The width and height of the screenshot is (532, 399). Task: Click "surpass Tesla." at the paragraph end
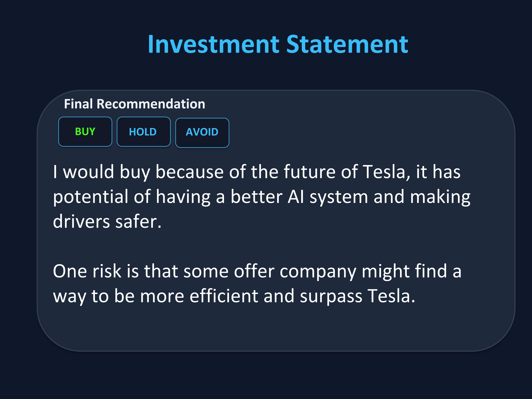pyautogui.click(x=357, y=296)
